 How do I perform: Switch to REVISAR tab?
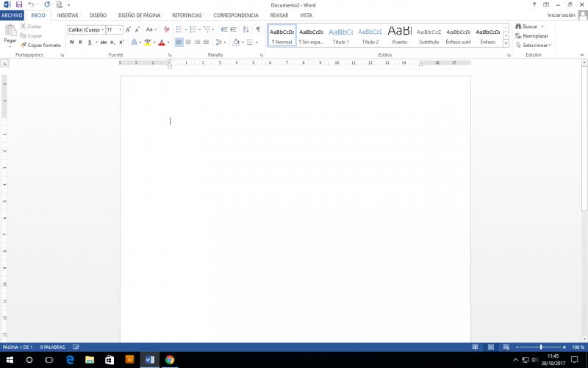[279, 15]
